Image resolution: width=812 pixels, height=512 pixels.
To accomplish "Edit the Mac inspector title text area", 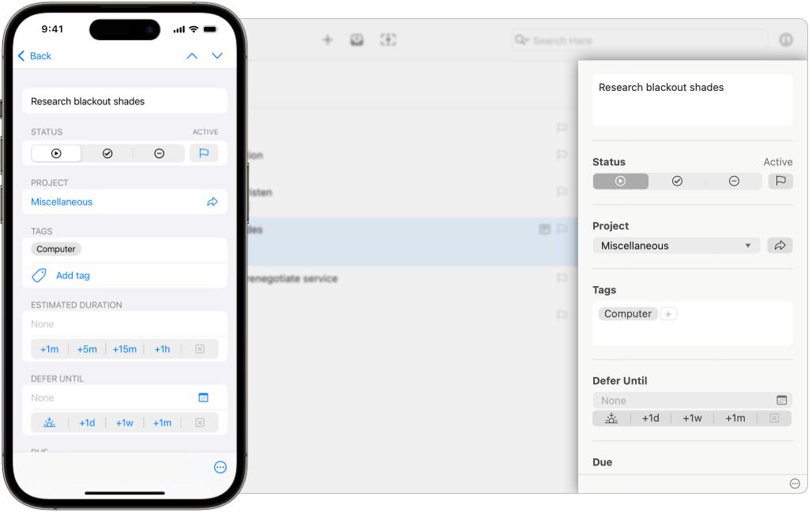I will 693,100.
